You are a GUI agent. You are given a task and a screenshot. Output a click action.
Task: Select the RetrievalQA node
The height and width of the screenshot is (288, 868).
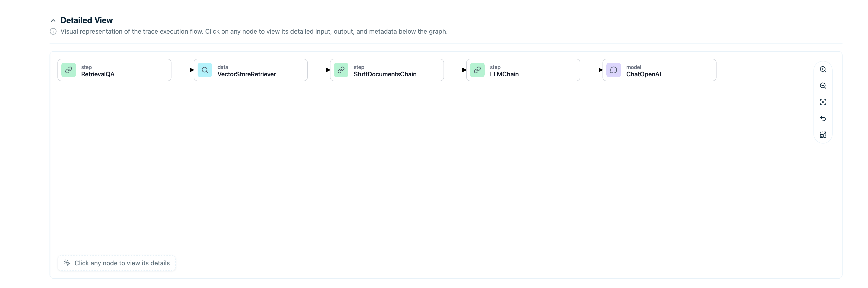pos(114,70)
